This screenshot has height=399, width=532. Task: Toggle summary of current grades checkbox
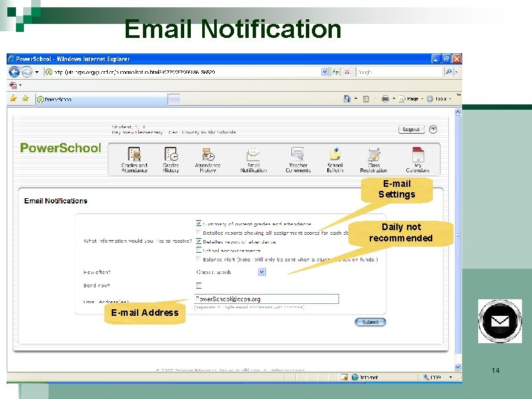(199, 223)
